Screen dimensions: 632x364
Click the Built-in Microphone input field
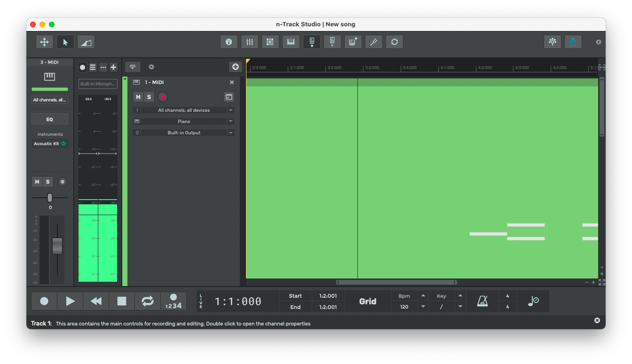pyautogui.click(x=98, y=84)
